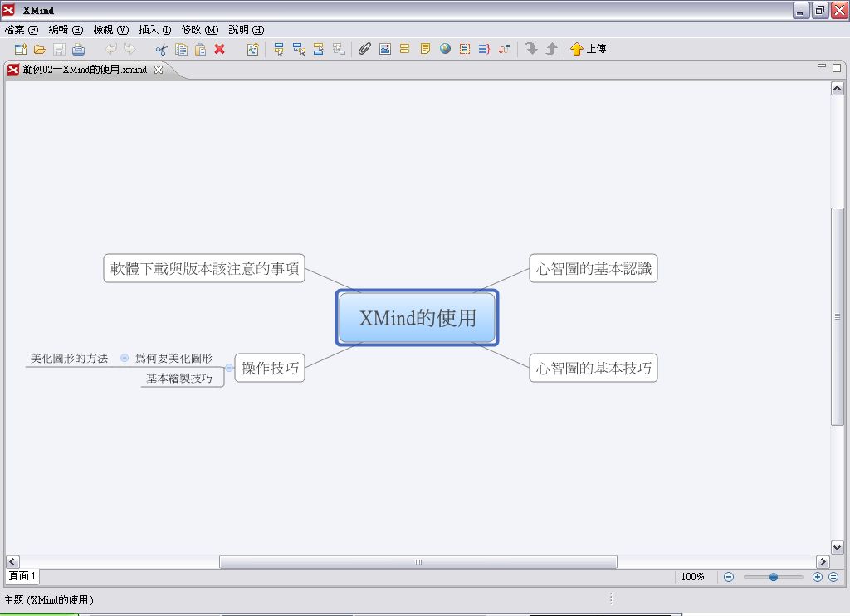Click the horizontal scrollbar right arrow

[823, 562]
